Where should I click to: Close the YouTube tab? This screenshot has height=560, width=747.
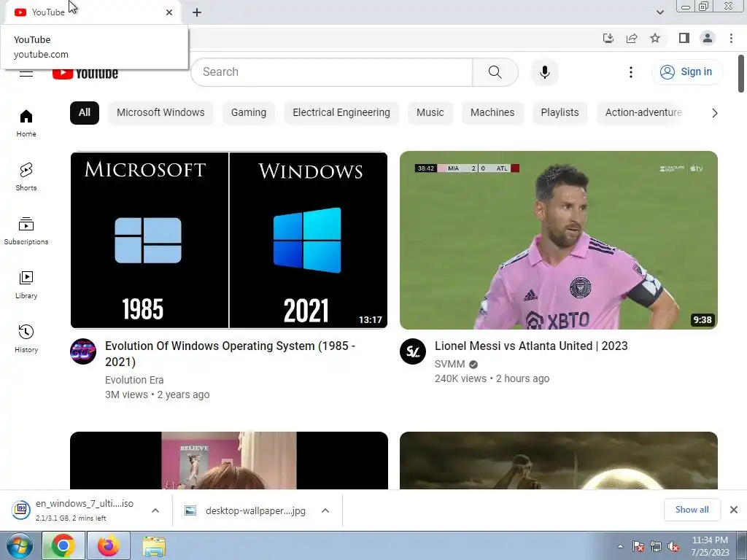(169, 12)
